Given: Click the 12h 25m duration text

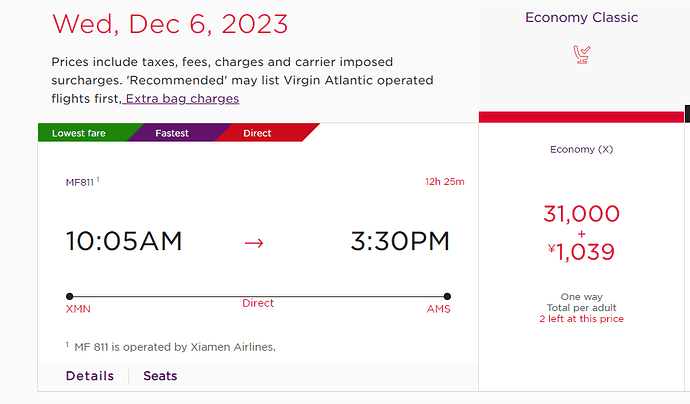Looking at the screenshot, I should pos(444,182).
